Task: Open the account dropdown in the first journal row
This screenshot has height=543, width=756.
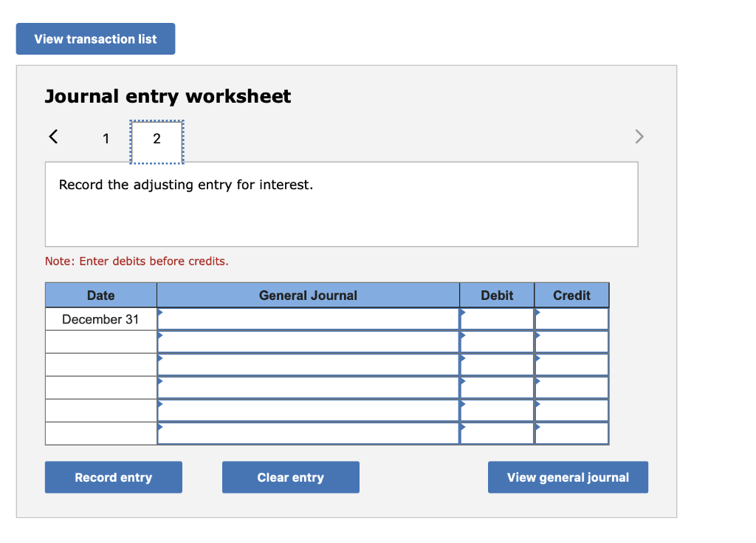Action: point(308,318)
